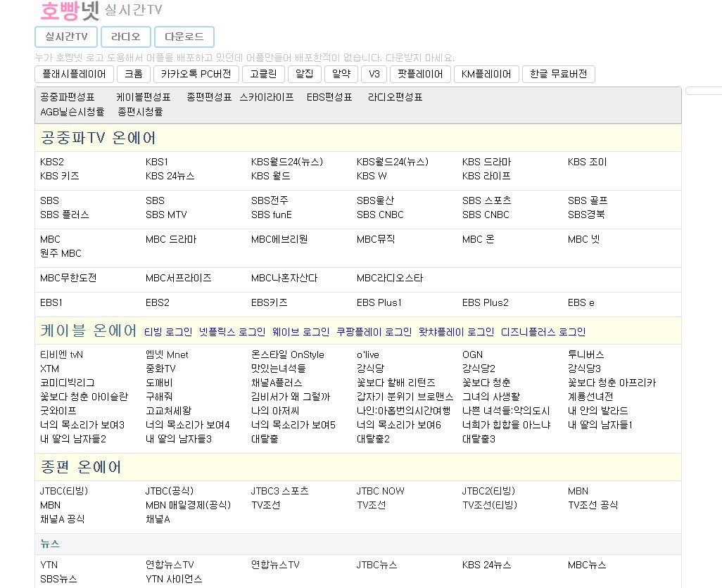Open the 엠넷 Mnet channel
This screenshot has width=722, height=588.
[x=167, y=354]
